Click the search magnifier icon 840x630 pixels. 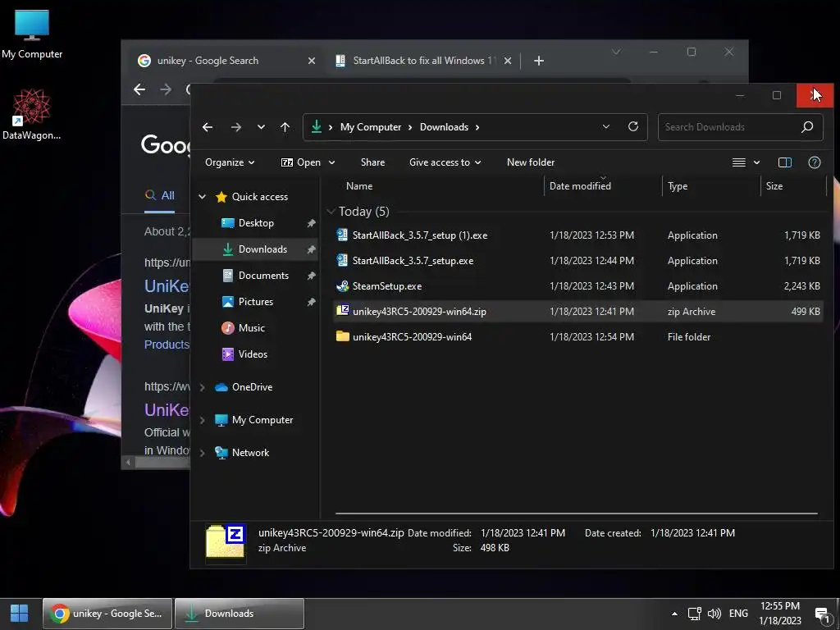pos(807,127)
